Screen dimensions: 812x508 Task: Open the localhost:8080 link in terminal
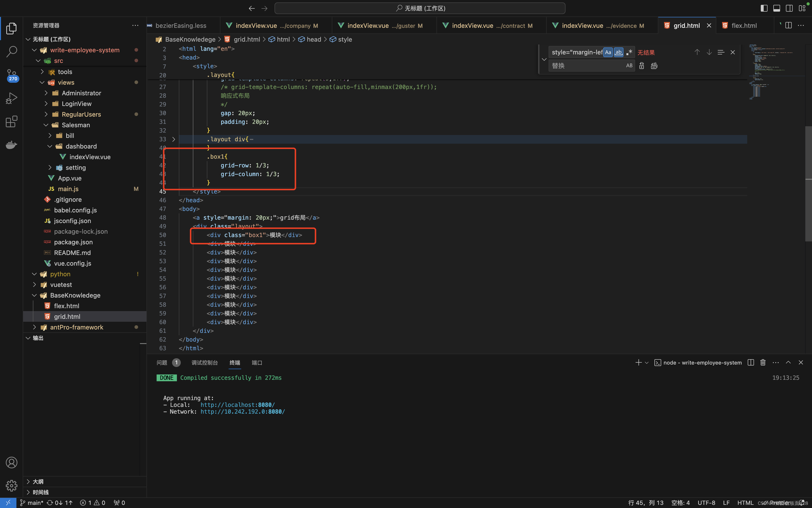pos(238,405)
